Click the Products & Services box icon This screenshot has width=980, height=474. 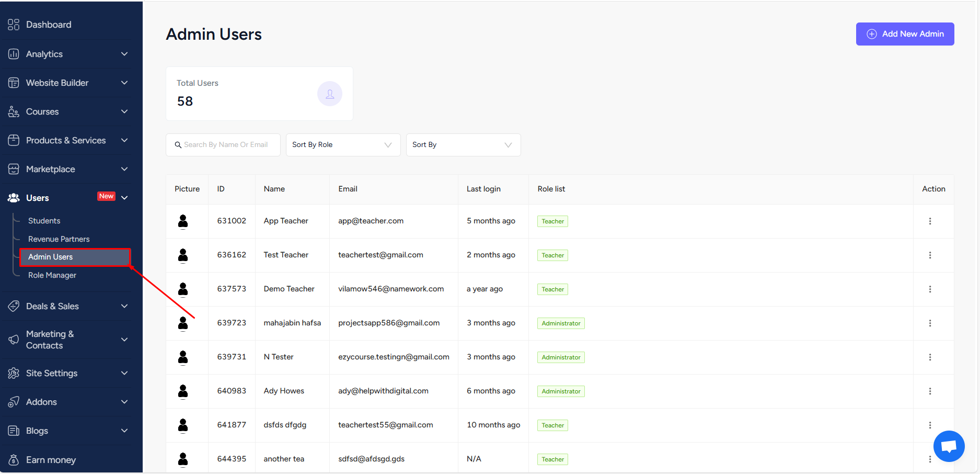(14, 140)
